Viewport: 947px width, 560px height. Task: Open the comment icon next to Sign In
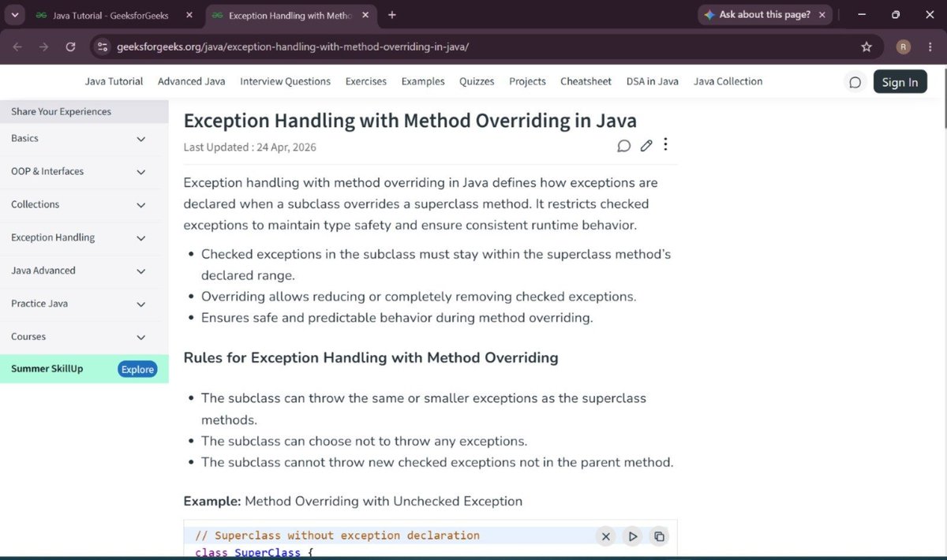tap(855, 82)
